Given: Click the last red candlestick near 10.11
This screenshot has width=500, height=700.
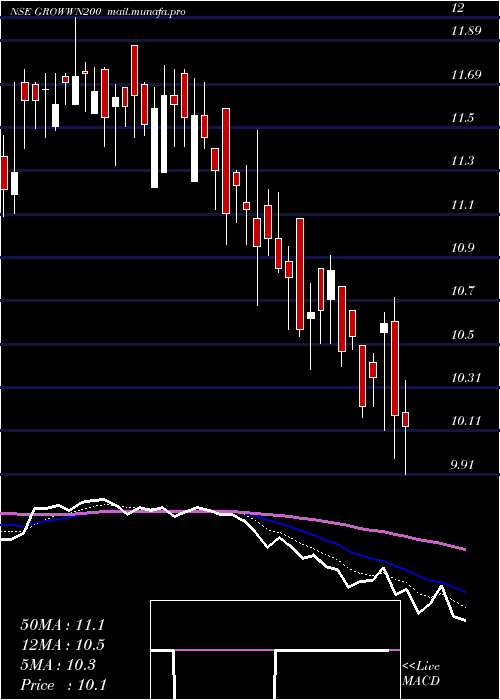Looking at the screenshot, I should (x=406, y=419).
